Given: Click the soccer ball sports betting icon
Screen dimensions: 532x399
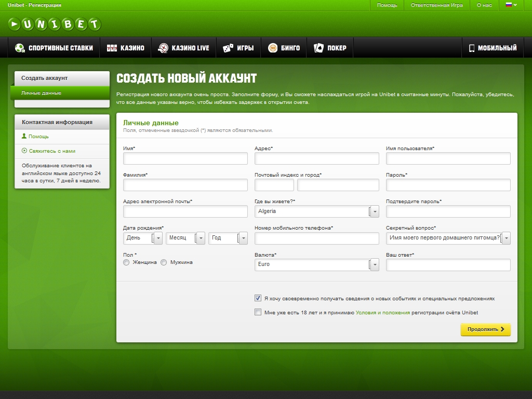Looking at the screenshot, I should click(20, 48).
